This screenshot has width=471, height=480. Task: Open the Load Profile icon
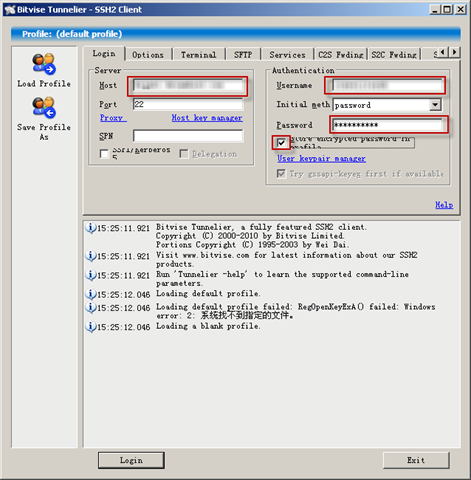44,64
